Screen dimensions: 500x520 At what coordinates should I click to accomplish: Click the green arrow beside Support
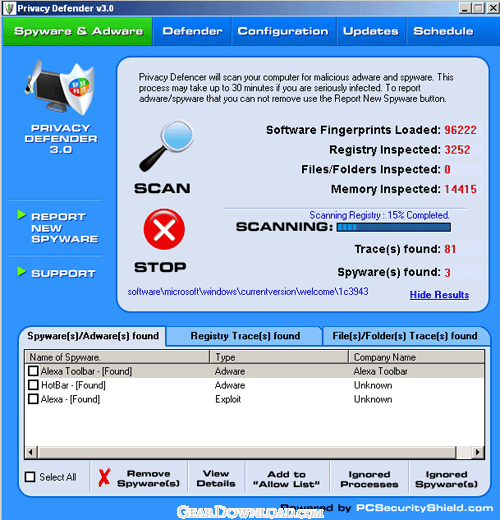[22, 272]
